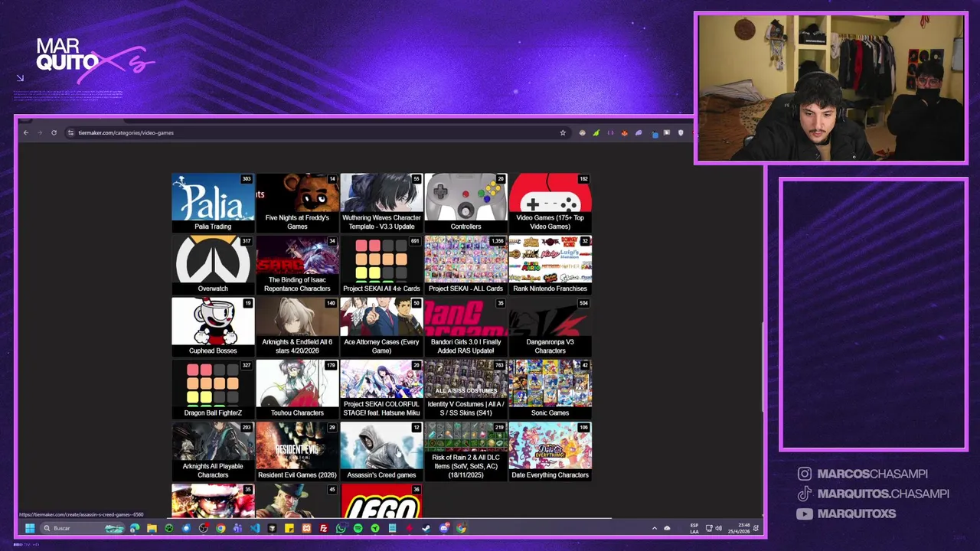Open the Touhou Characters template
The height and width of the screenshot is (551, 980).
[297, 389]
